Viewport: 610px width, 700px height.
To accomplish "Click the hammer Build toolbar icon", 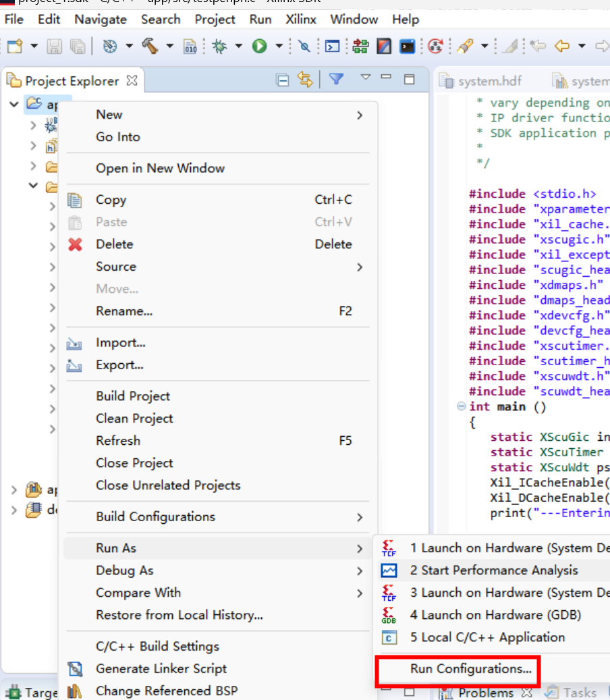I will 150,46.
